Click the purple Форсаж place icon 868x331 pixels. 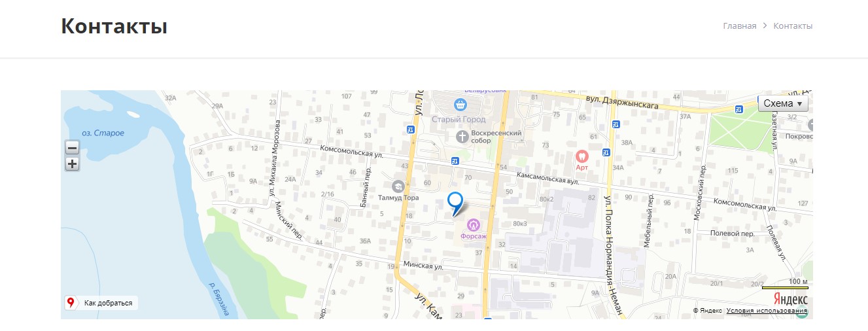click(x=474, y=225)
